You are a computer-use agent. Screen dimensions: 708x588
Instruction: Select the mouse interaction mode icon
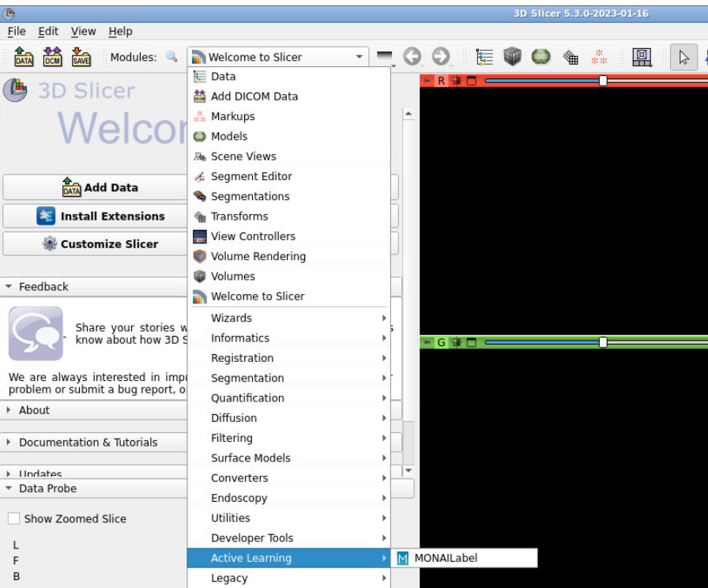coord(684,56)
